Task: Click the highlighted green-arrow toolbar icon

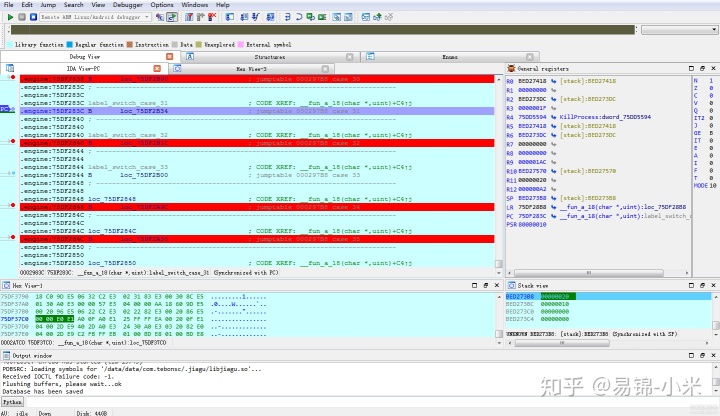Action: [172, 17]
